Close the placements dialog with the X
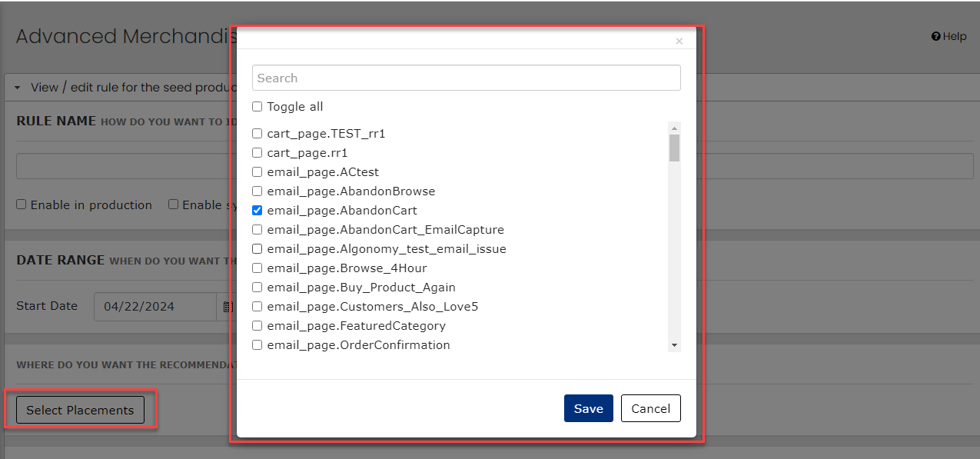The width and height of the screenshot is (980, 459). click(x=679, y=41)
